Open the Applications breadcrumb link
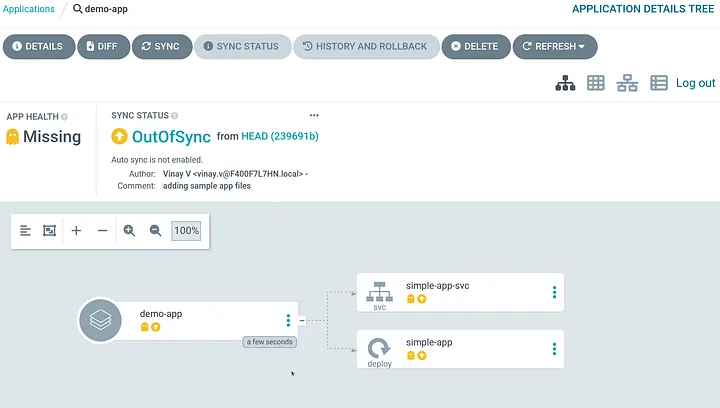The image size is (720, 408). click(x=30, y=9)
